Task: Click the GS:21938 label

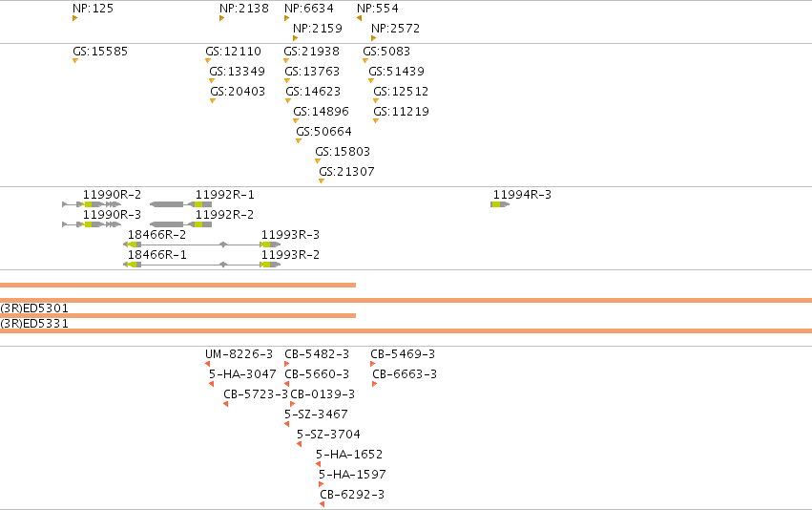Action: (x=311, y=52)
